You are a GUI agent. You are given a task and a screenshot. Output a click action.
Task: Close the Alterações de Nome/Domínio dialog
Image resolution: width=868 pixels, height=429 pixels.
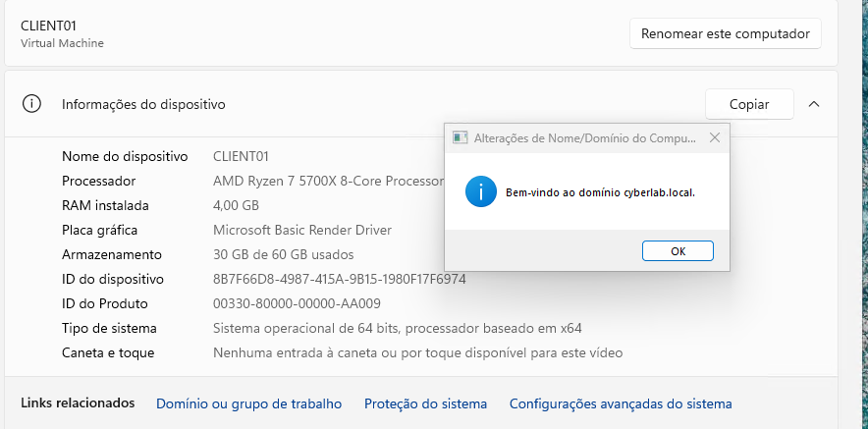click(715, 137)
